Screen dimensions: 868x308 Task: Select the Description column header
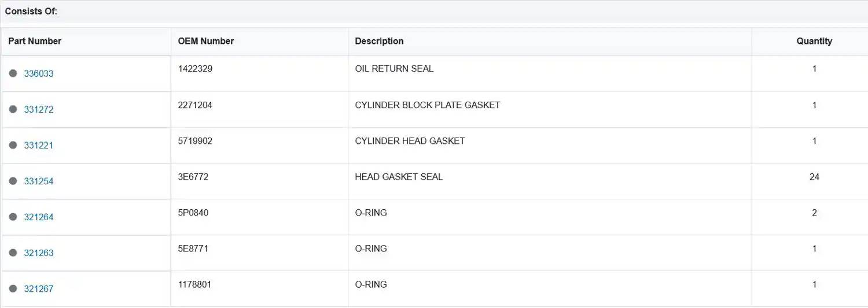pos(379,41)
